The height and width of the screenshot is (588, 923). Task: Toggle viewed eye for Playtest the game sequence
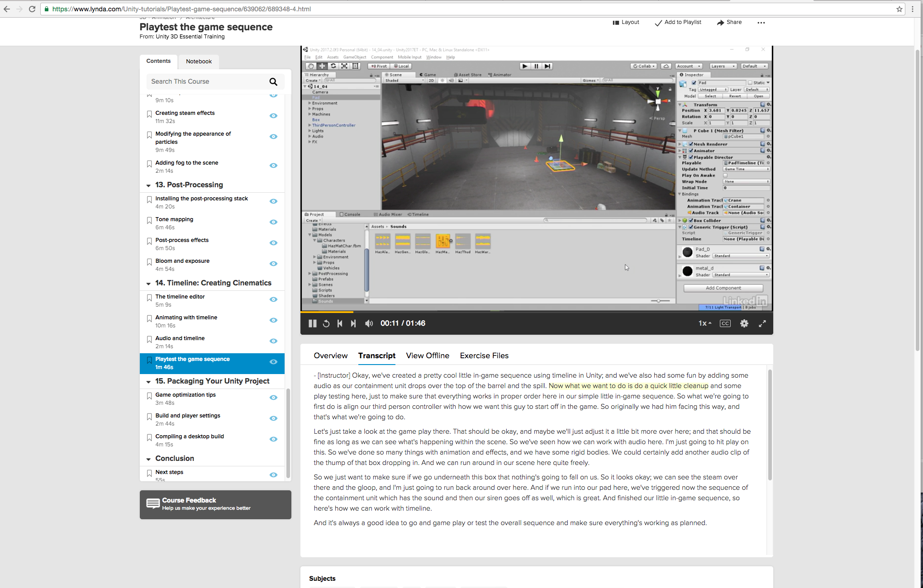coord(273,362)
